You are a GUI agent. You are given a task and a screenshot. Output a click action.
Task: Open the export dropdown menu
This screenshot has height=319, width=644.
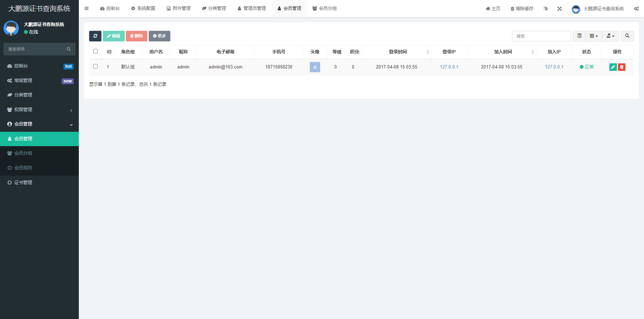pos(610,36)
